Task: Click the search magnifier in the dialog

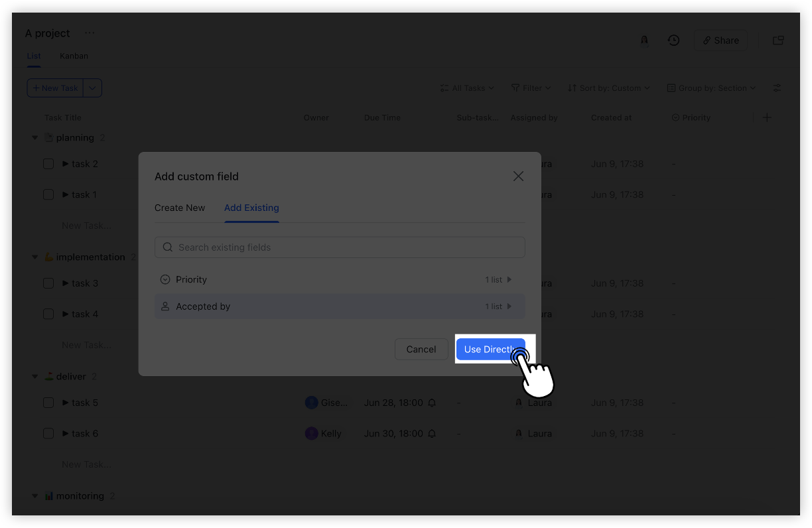Action: (168, 247)
